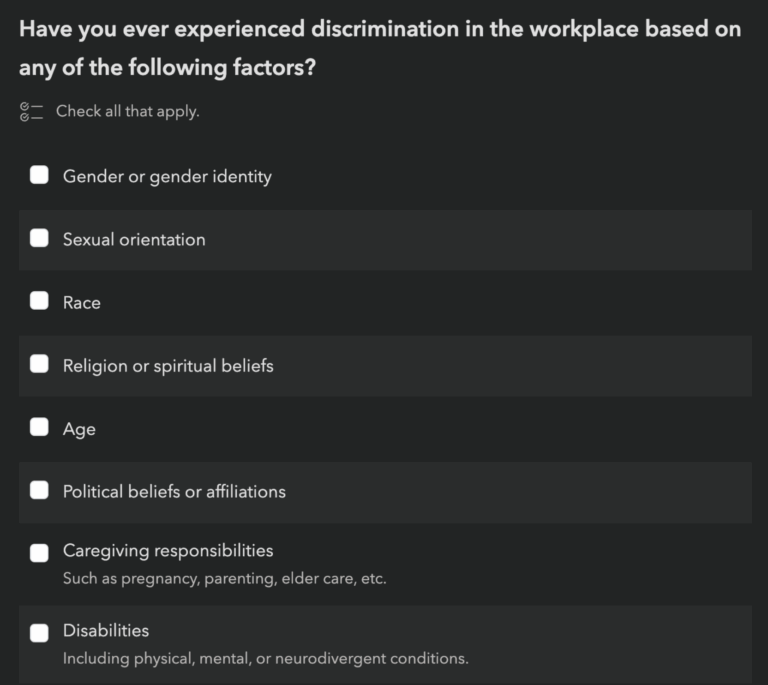Click the 'Religion or spiritual beliefs' label text
768x685 pixels.
168,365
